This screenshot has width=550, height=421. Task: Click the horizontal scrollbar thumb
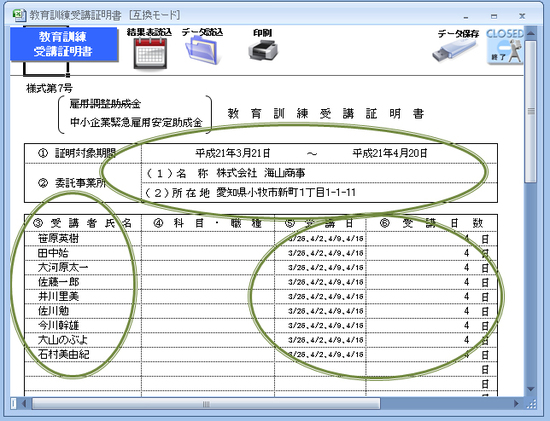(206, 403)
